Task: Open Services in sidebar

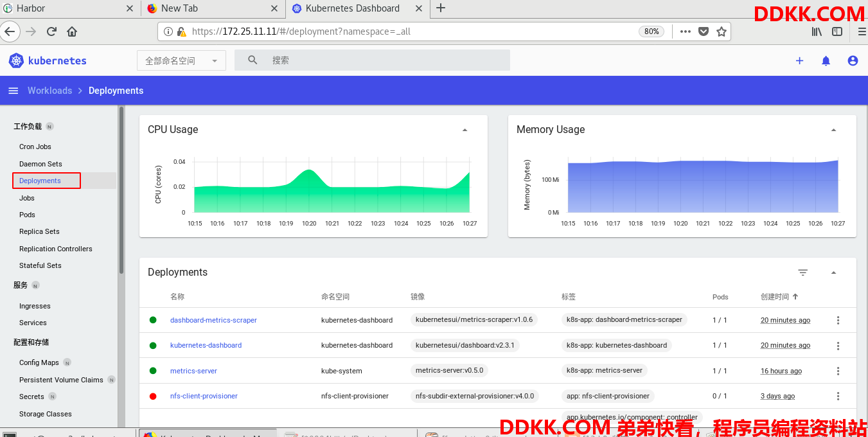Action: [33, 323]
